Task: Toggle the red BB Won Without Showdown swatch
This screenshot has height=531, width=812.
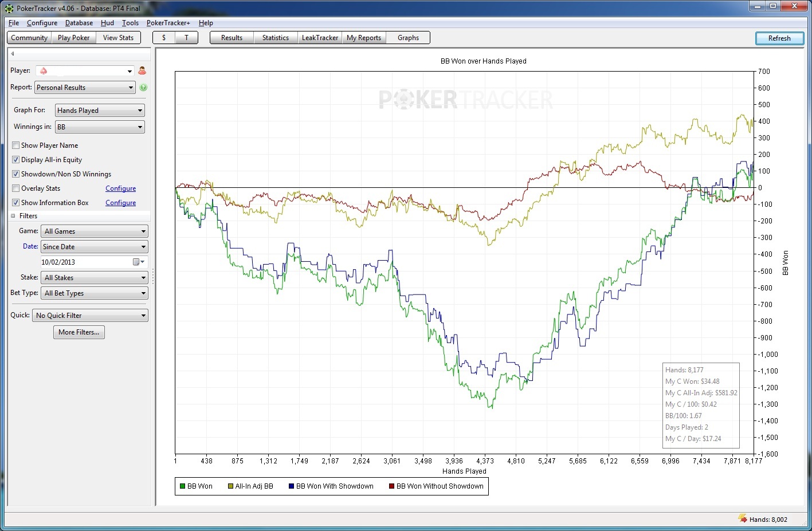Action: [392, 486]
